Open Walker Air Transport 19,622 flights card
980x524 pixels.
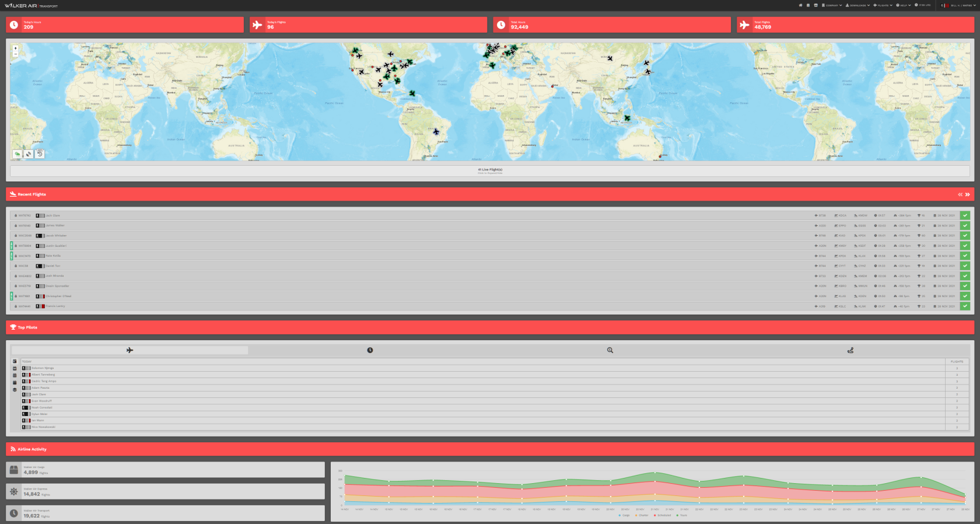pos(165,513)
